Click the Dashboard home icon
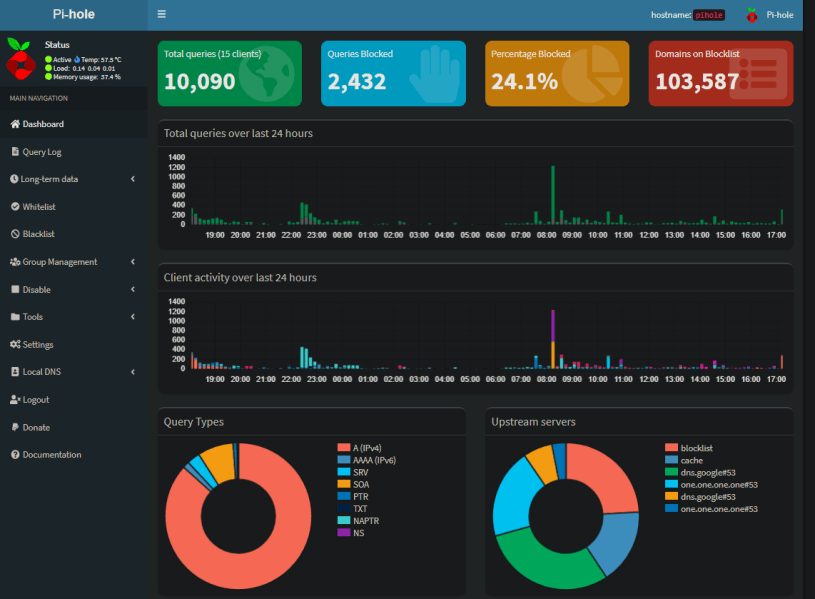Screen dimensions: 815x599 pyautogui.click(x=15, y=124)
